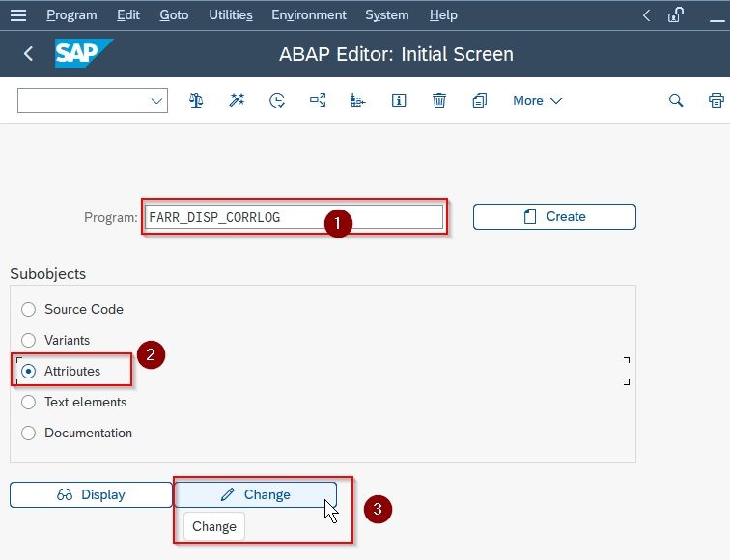Click the left chevron in the menu bar

[646, 15]
